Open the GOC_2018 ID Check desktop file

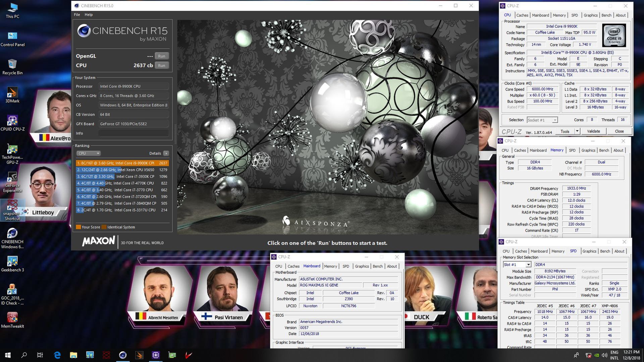[12, 295]
